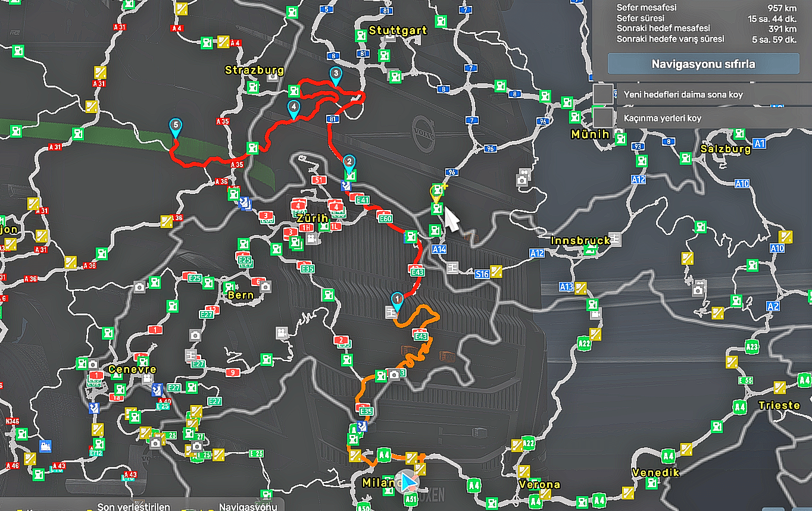Click the N346 road shield

[x=13, y=422]
